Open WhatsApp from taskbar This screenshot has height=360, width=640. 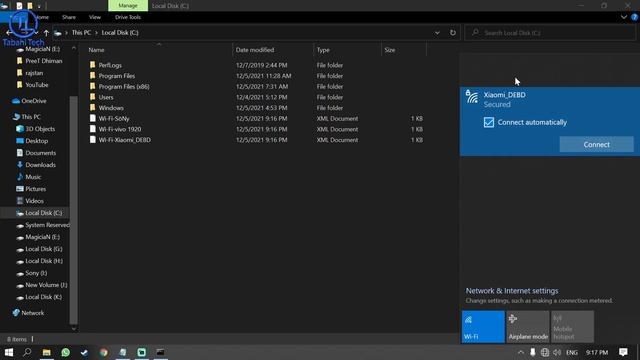tap(65, 352)
